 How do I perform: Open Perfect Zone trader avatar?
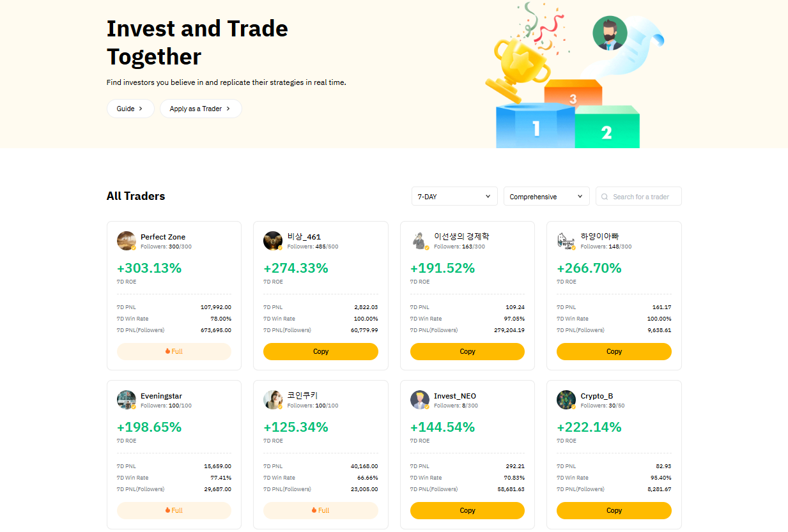127,241
